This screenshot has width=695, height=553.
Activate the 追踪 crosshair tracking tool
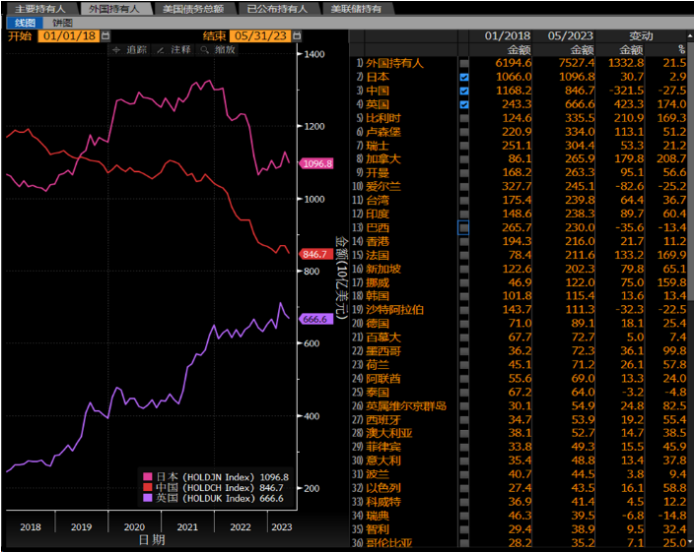129,50
